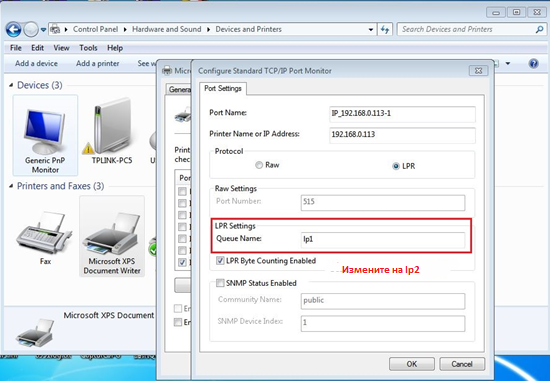Close the Configure Standard TCP/IP Port Monitor dialog

click(x=478, y=71)
